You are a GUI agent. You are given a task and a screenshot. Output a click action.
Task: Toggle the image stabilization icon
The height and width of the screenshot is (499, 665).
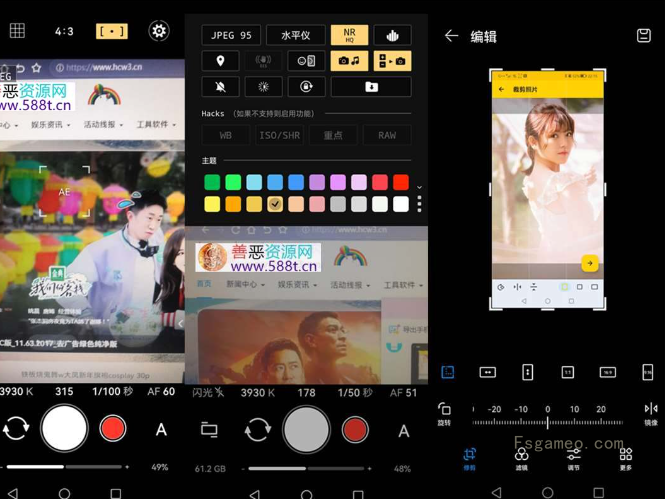[x=263, y=61]
